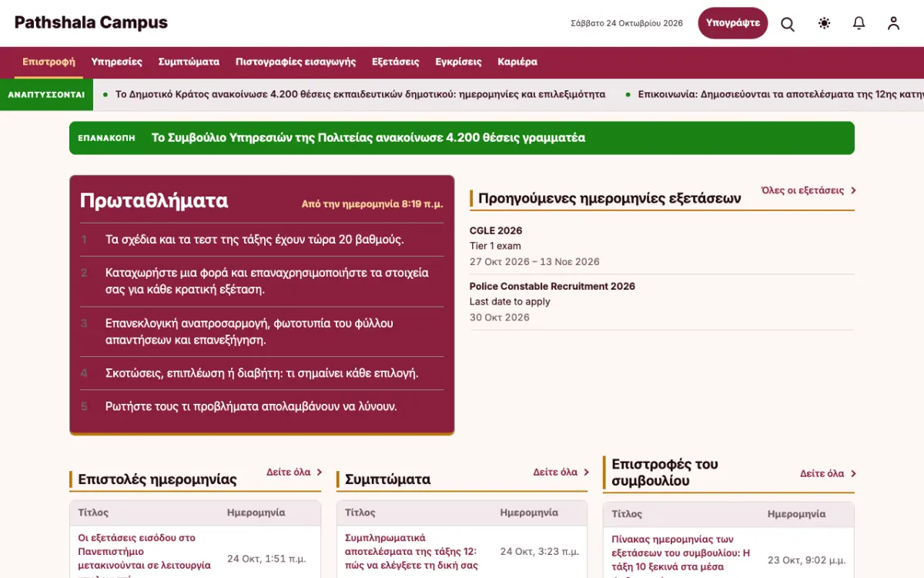The height and width of the screenshot is (578, 924).
Task: Click Από την ημερομηνία 8:19 π.μ. label
Action: (373, 204)
